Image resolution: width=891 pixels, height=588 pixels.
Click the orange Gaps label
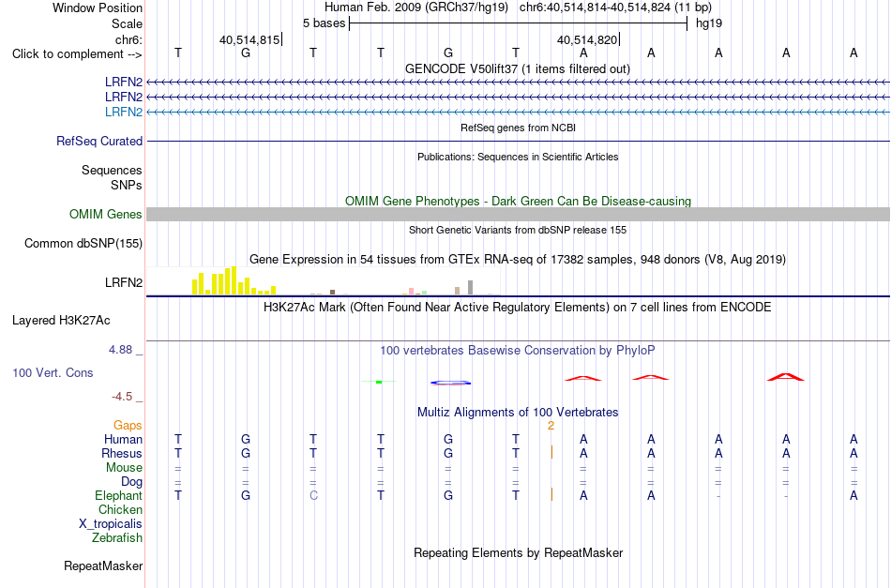click(128, 425)
